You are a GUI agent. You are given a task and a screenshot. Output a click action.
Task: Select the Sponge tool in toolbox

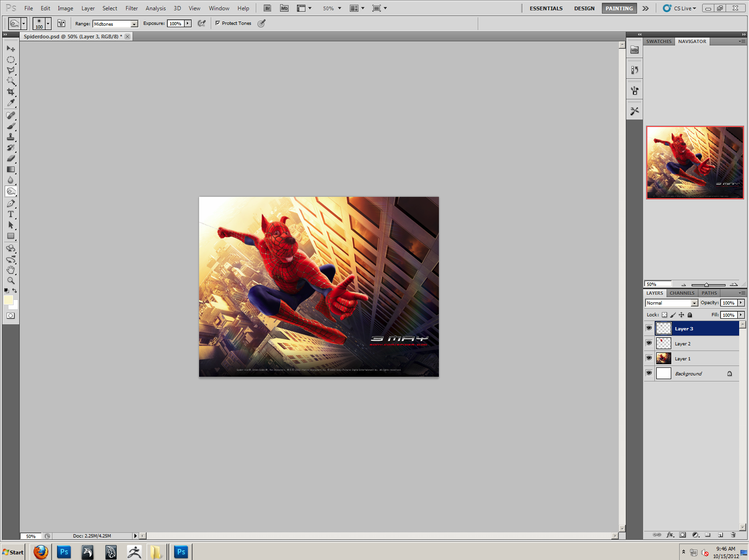pyautogui.click(x=11, y=191)
